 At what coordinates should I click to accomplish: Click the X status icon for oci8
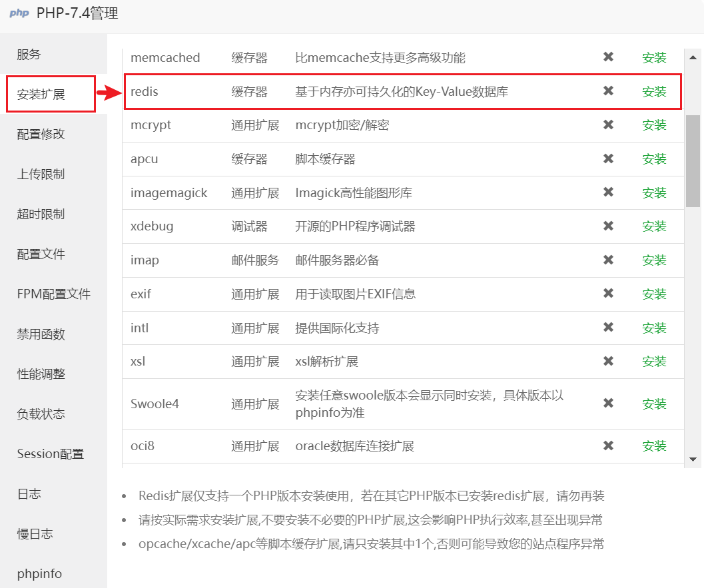(608, 445)
